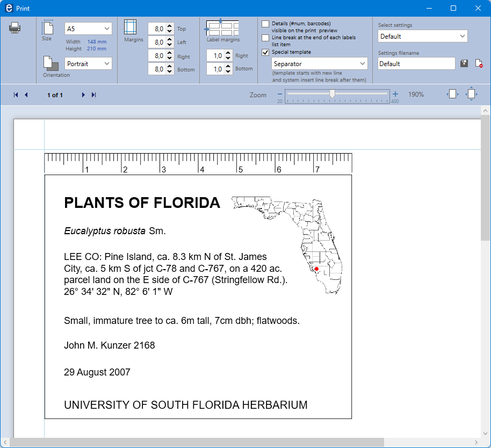The width and height of the screenshot is (491, 448).
Task: Increase the Top margin value
Action: point(170,26)
